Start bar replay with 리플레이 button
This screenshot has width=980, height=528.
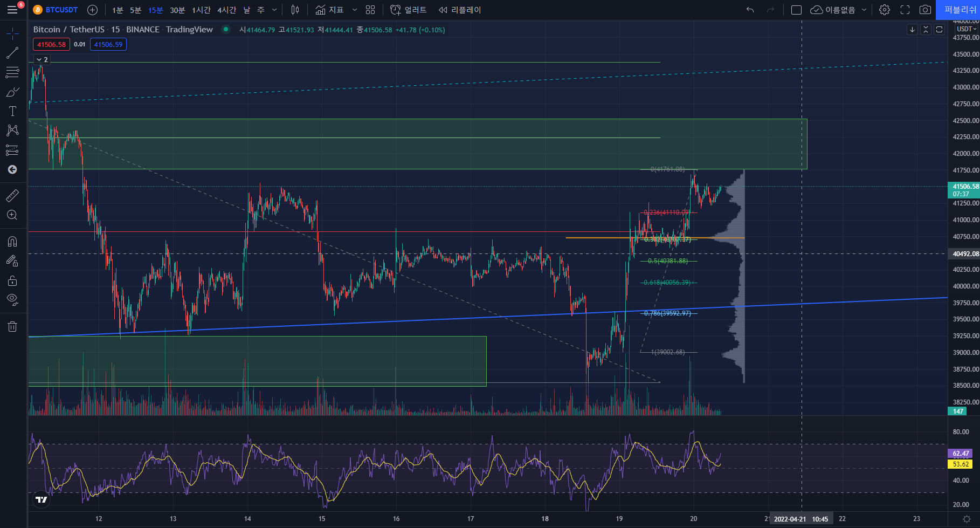pyautogui.click(x=459, y=10)
